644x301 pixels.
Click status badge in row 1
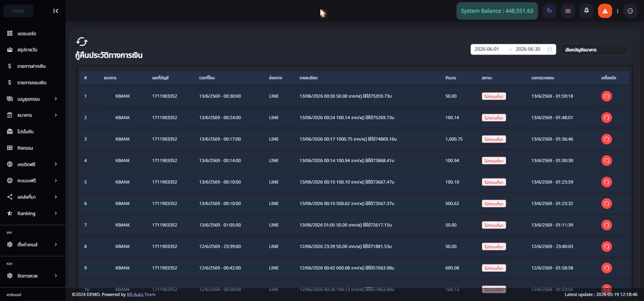(494, 96)
